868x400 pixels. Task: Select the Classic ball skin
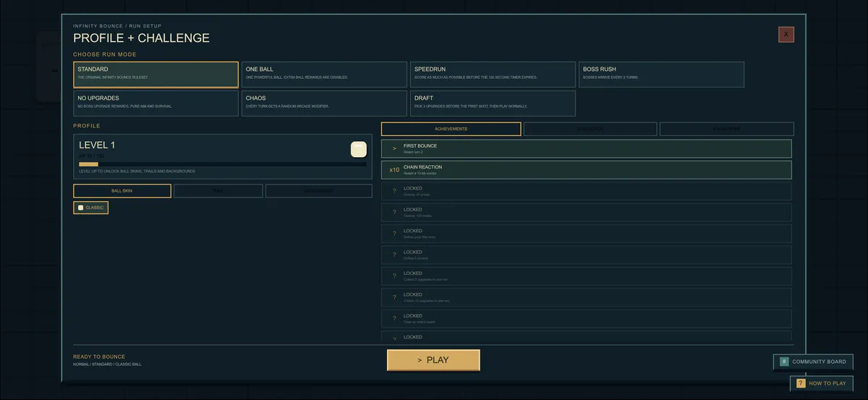click(90, 208)
